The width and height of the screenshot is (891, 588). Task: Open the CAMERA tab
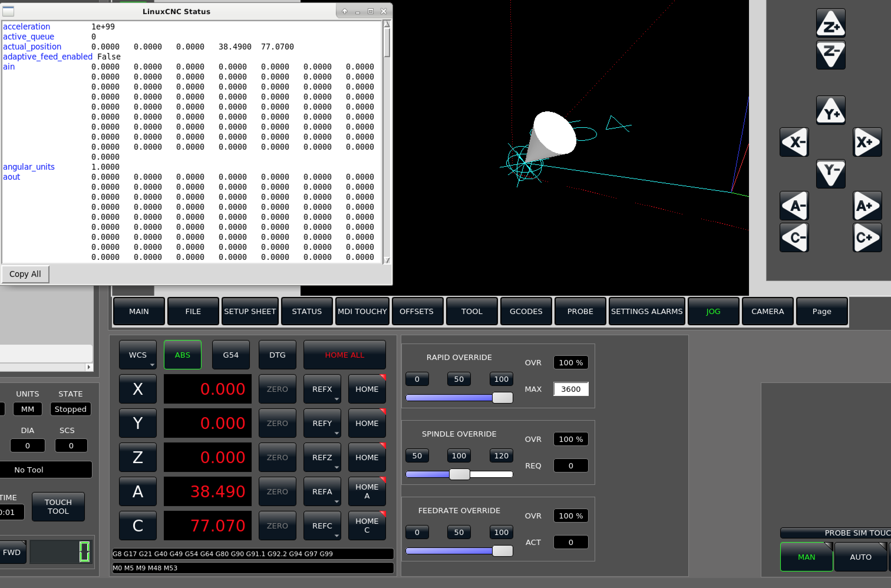[768, 311]
